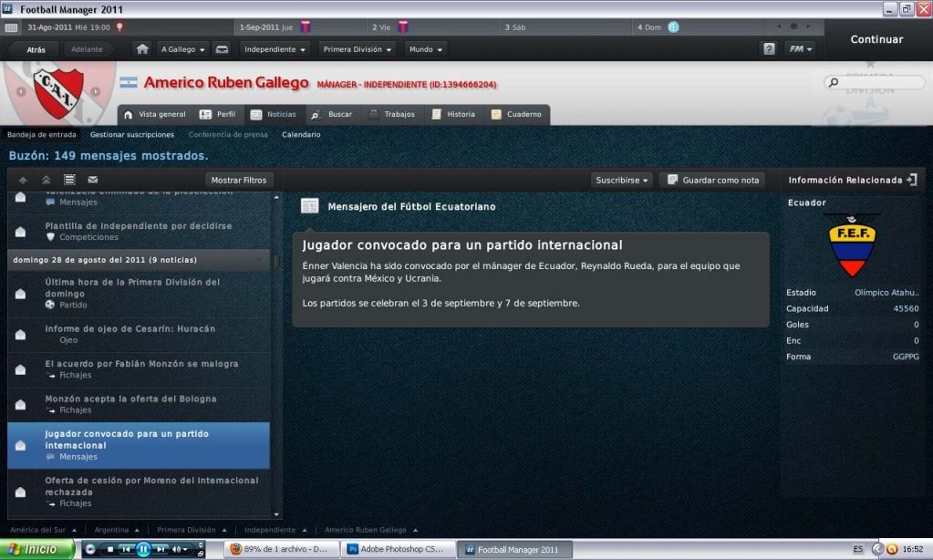Click the Continuar button

tap(876, 39)
